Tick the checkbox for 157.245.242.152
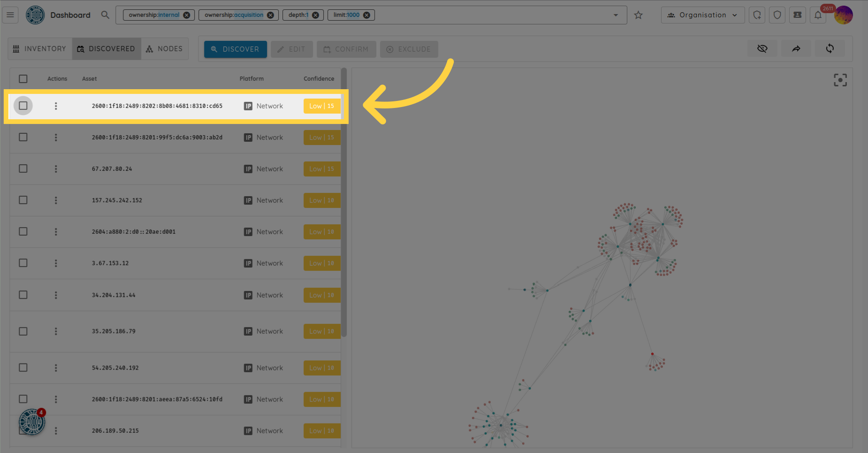Image resolution: width=868 pixels, height=453 pixels. pos(23,200)
